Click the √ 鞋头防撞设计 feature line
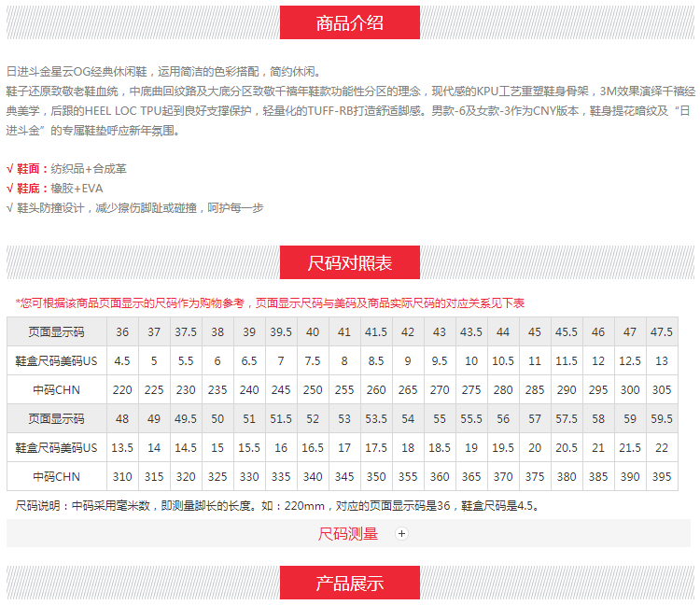 (134, 208)
